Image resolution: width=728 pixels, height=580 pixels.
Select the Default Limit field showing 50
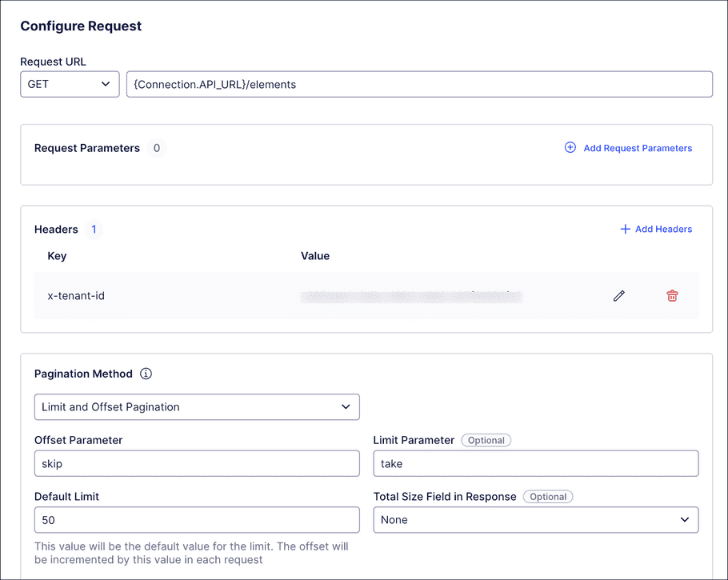197,520
